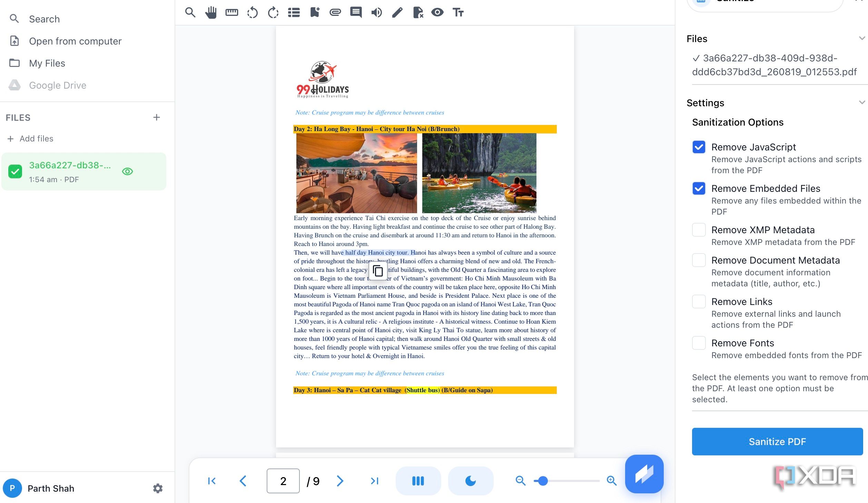Enable Remove Document Metadata checkbox
The height and width of the screenshot is (503, 868).
point(699,260)
